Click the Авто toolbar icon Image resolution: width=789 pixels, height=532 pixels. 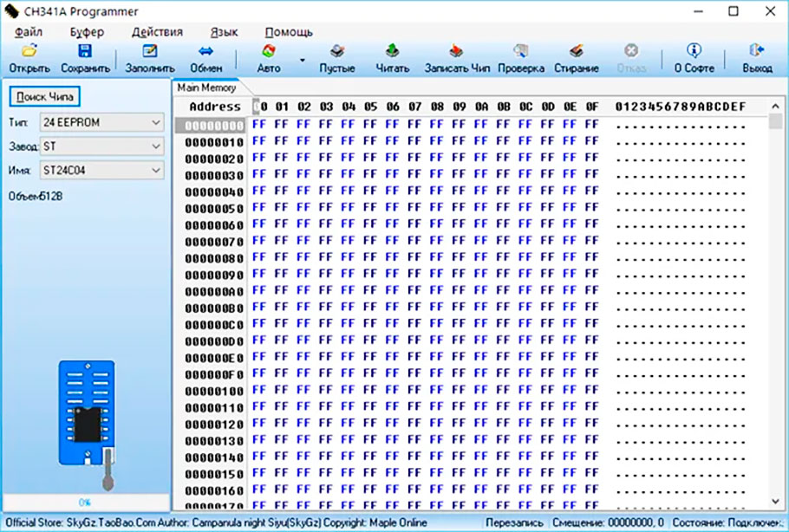(269, 51)
